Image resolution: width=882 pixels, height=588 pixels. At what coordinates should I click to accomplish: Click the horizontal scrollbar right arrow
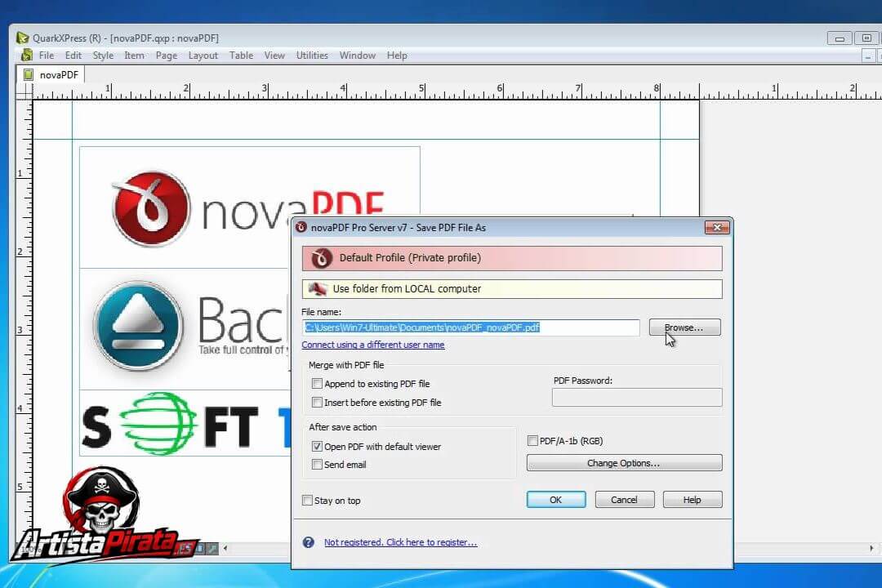pyautogui.click(x=871, y=548)
